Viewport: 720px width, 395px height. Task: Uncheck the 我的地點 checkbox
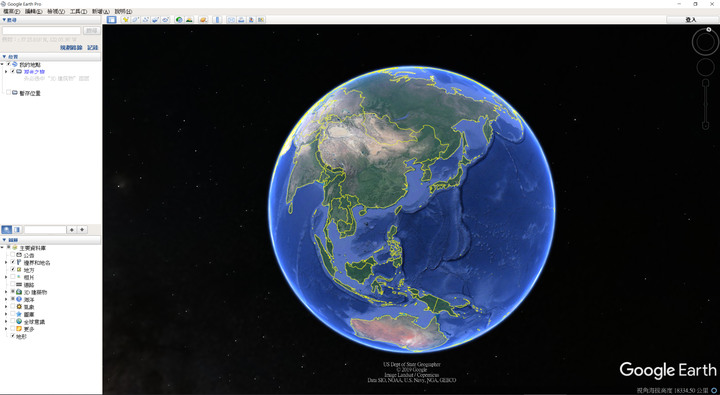tap(8, 64)
